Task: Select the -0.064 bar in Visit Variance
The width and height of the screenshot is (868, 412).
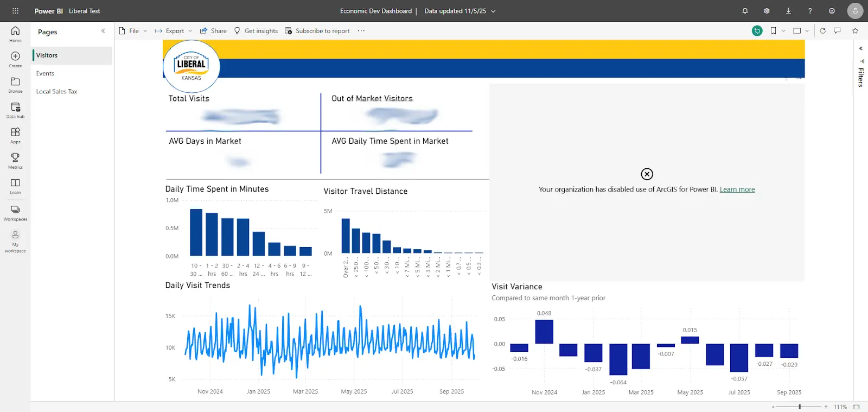Action: click(618, 359)
